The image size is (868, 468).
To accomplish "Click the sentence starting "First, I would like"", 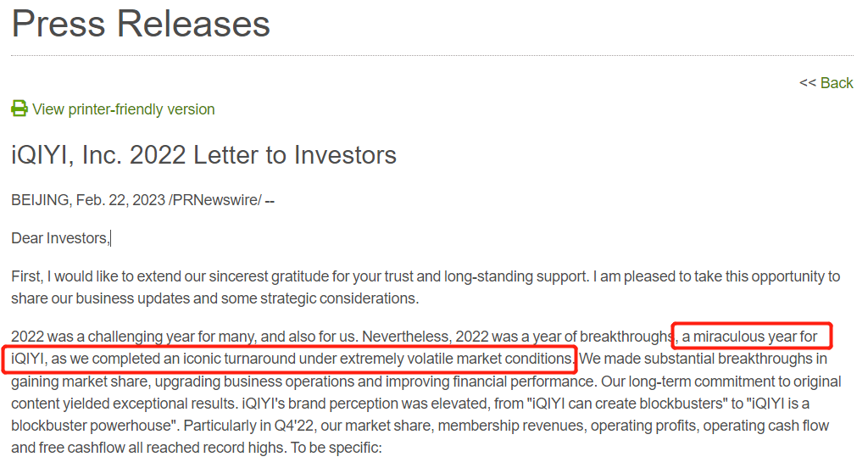I will pos(254,276).
